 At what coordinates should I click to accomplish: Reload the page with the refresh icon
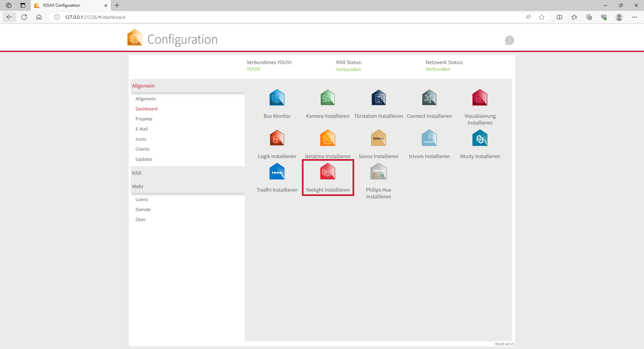24,17
